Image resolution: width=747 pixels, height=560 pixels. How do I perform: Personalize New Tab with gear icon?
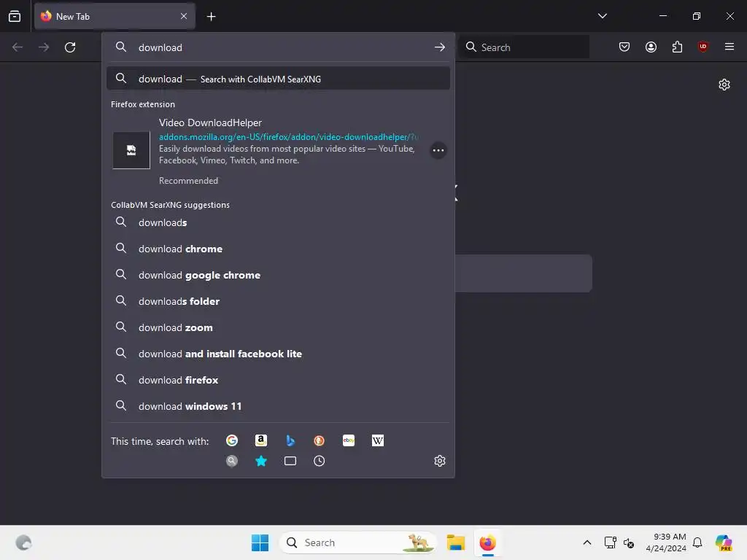pos(724,85)
